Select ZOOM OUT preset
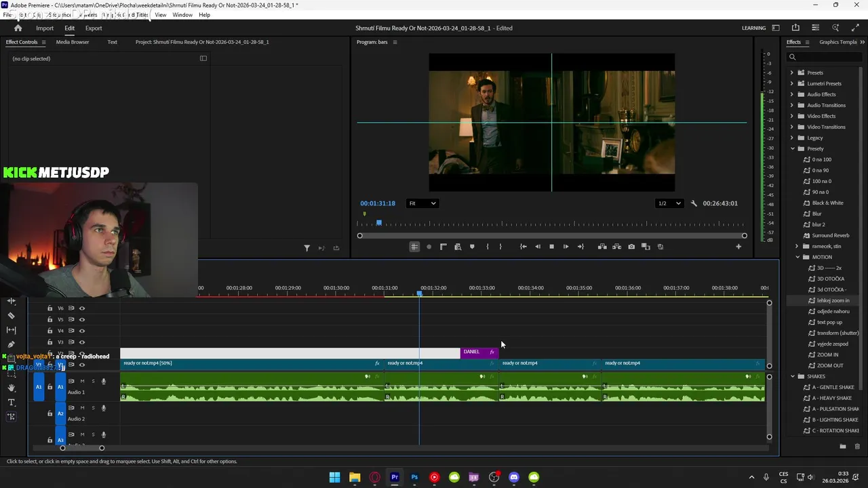The height and width of the screenshot is (488, 868). 830,365
